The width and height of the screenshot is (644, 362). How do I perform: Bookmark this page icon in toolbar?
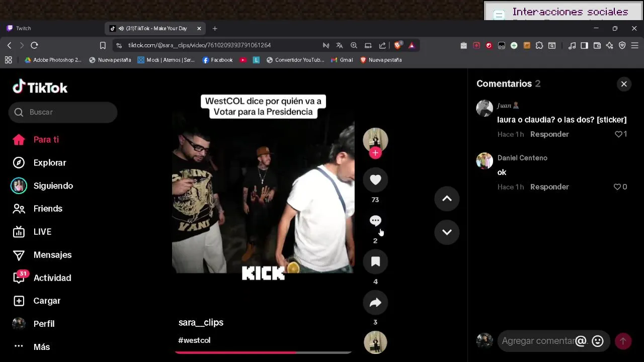coord(103,45)
